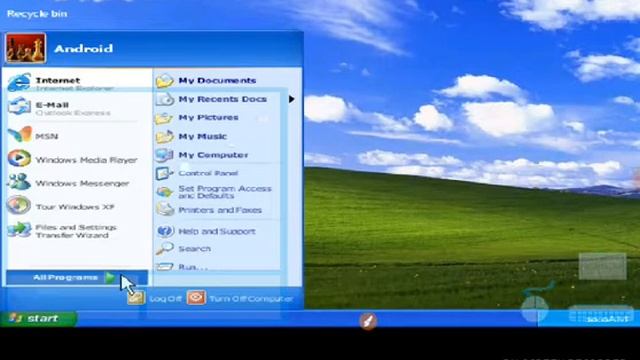Select the Internet menu entry text
The height and width of the screenshot is (360, 640).
click(58, 80)
